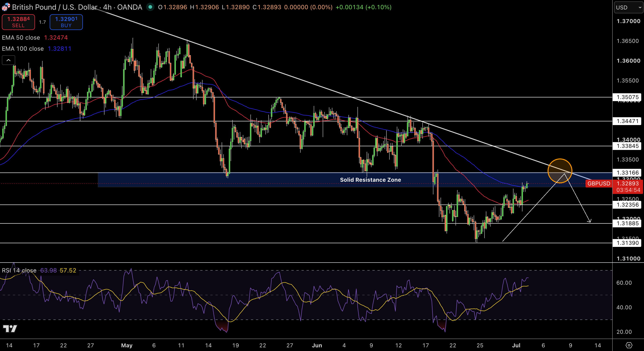This screenshot has width=644, height=351.
Task: Click RSI value 63.98
Action: 49,270
